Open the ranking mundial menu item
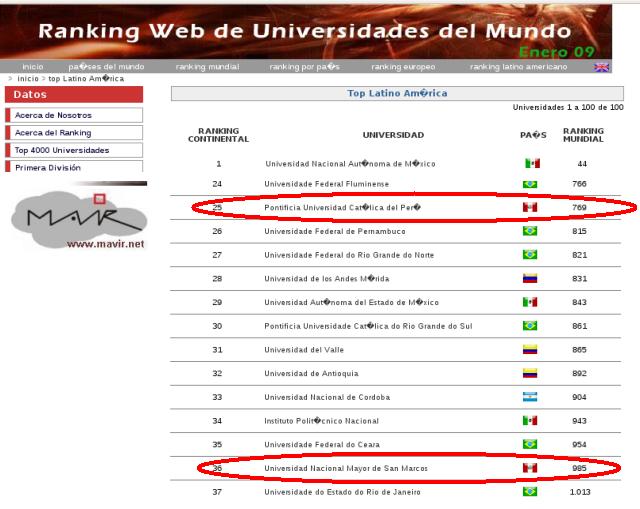Viewport: 640px width, 509px height. 207,67
